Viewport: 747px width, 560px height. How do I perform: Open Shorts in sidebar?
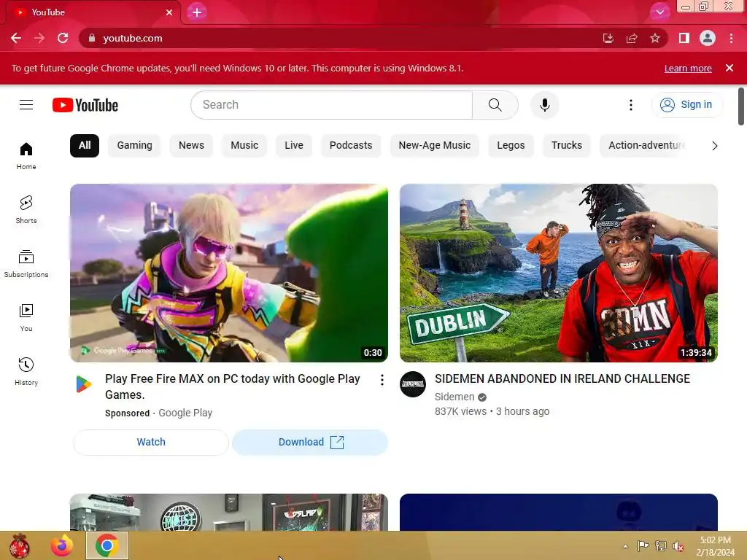point(26,209)
